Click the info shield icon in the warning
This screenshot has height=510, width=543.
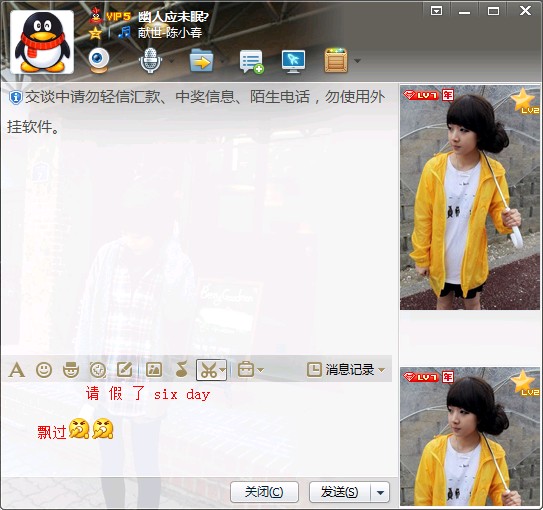[x=15, y=98]
